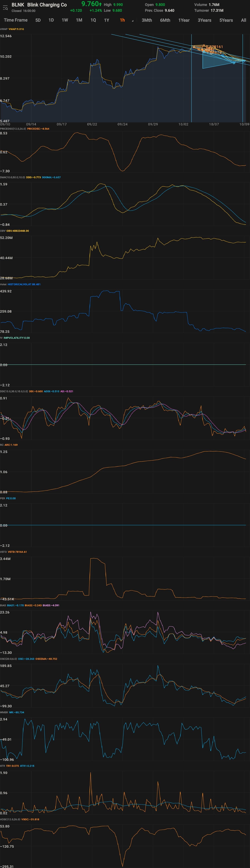
Task: Click the ATR1:0.215 value label
Action: click(x=27, y=766)
